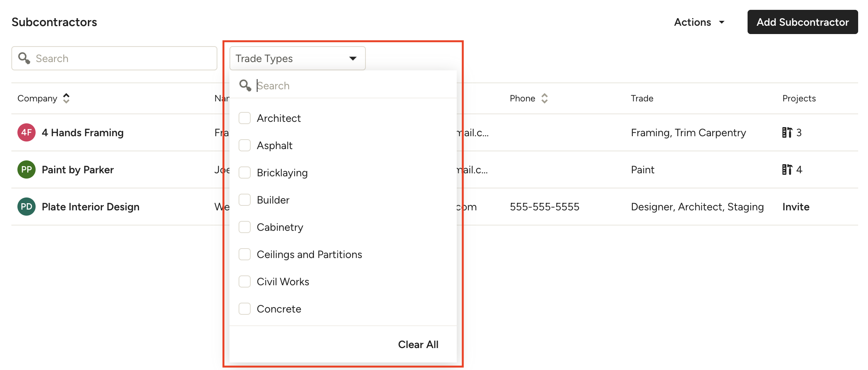
Task: Click the Trade column header
Action: click(x=642, y=98)
